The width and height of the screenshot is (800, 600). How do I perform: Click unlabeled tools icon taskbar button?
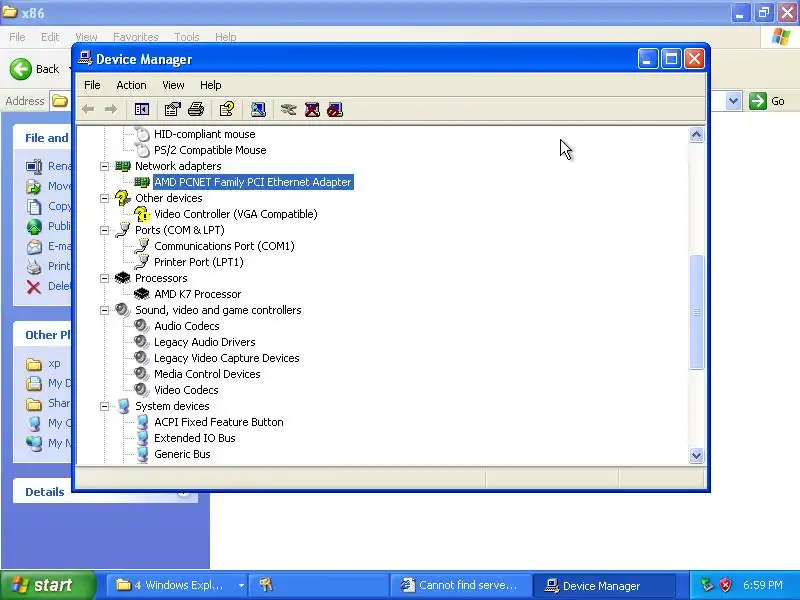(x=319, y=585)
